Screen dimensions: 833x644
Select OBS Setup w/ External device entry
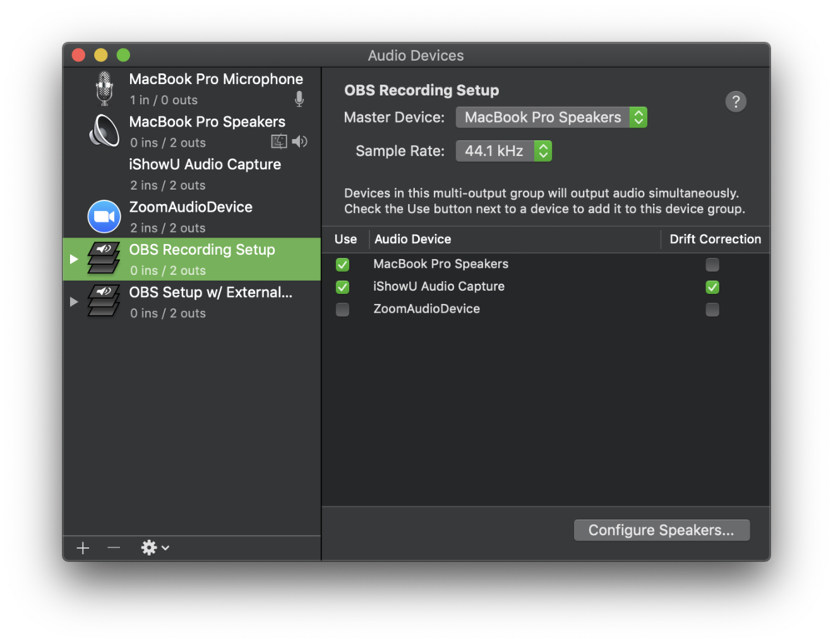click(x=192, y=302)
